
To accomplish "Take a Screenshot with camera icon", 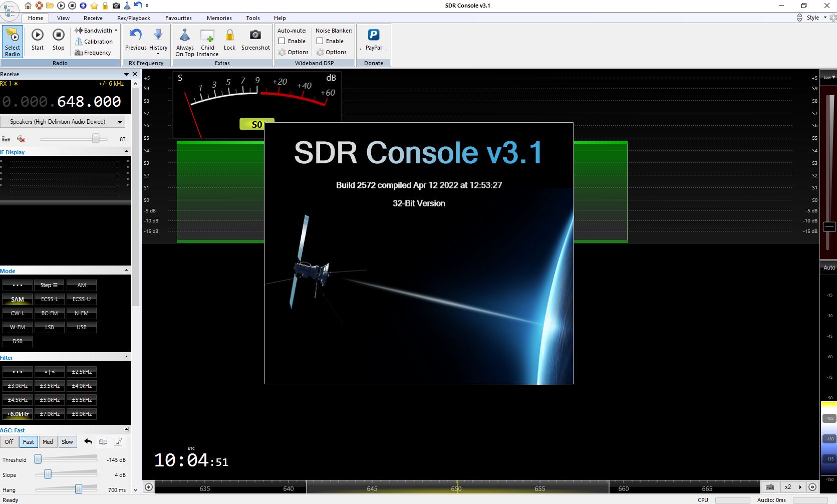I will pyautogui.click(x=255, y=36).
